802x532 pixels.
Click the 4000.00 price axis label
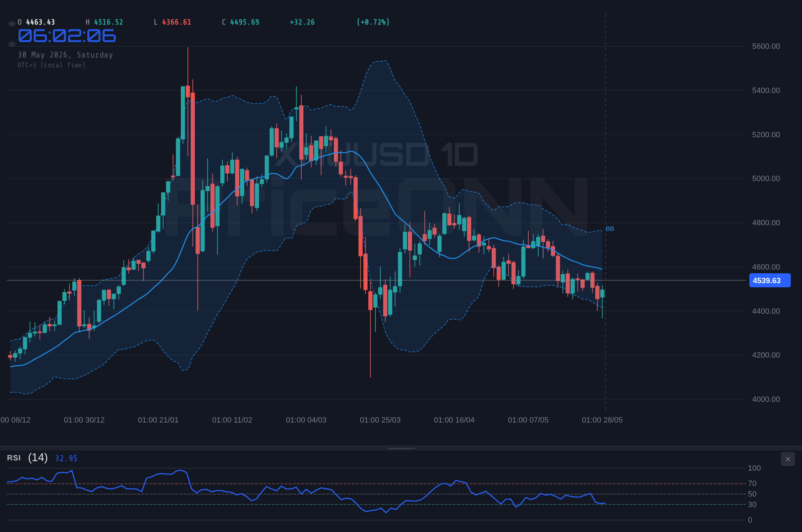pos(766,399)
